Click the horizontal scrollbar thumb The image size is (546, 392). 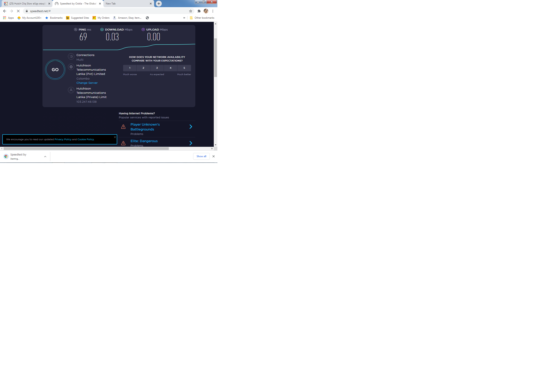86,149
